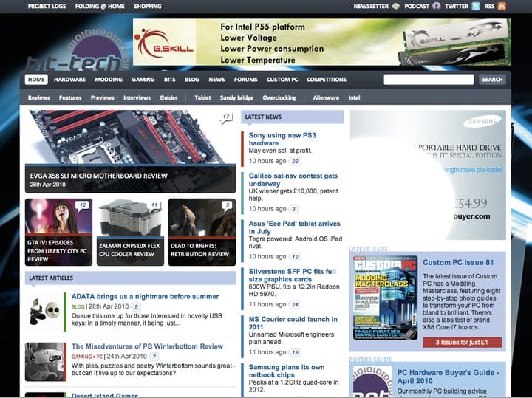This screenshot has height=398, width=532.
Task: Click the 3 Issues for just £1 button
Action: pos(462,342)
